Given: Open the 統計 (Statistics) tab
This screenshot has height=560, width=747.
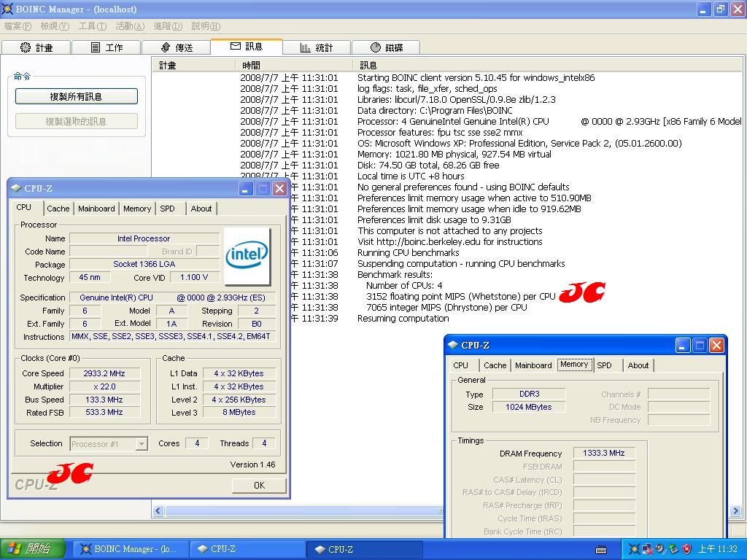Looking at the screenshot, I should pos(317,47).
